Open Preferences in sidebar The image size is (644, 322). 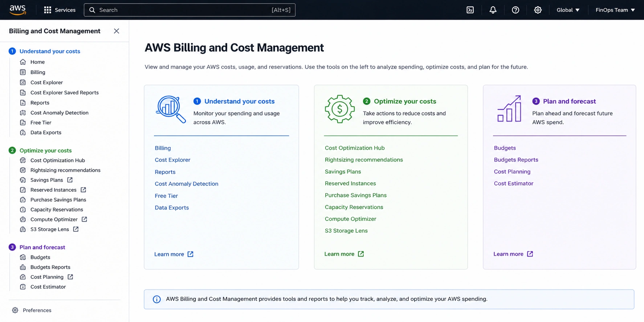coord(37,310)
